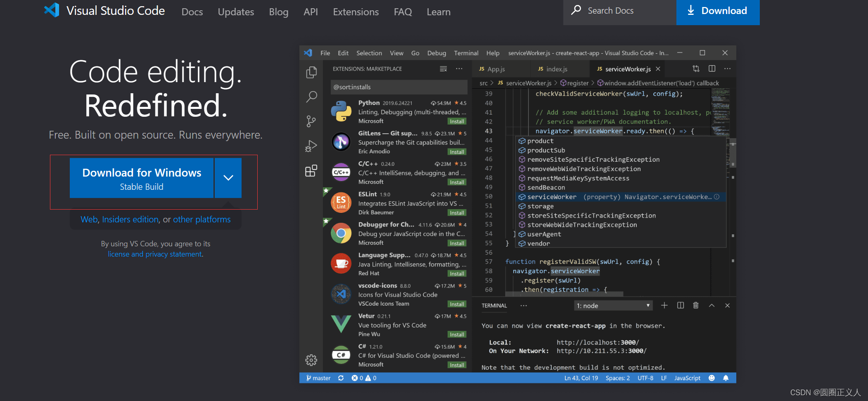Click the Vetur extension icon
Viewport: 868px width, 401px height.
click(x=341, y=324)
